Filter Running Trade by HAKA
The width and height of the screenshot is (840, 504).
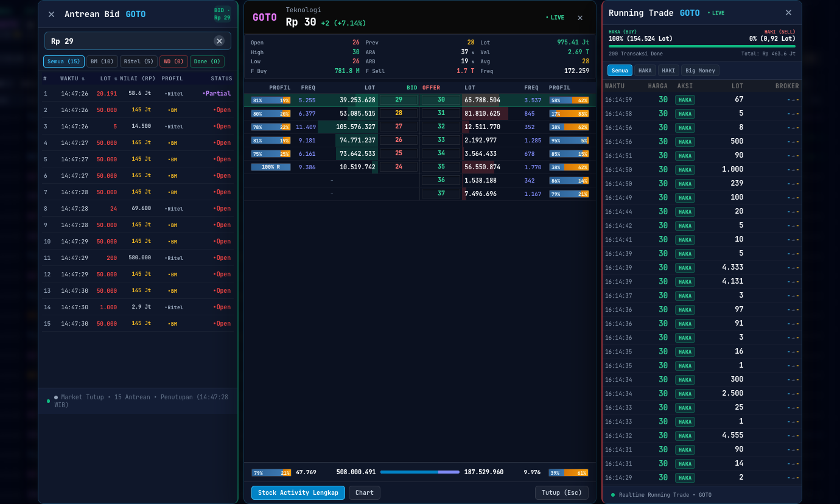click(645, 71)
